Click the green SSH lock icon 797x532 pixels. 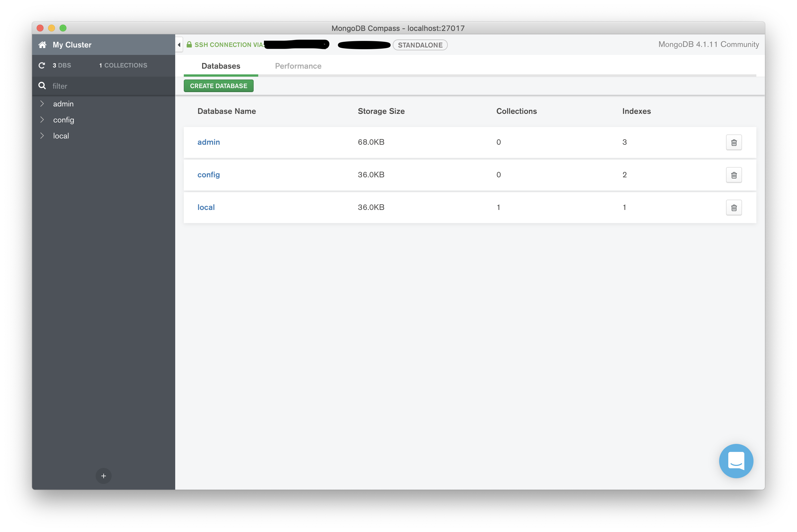pos(189,44)
